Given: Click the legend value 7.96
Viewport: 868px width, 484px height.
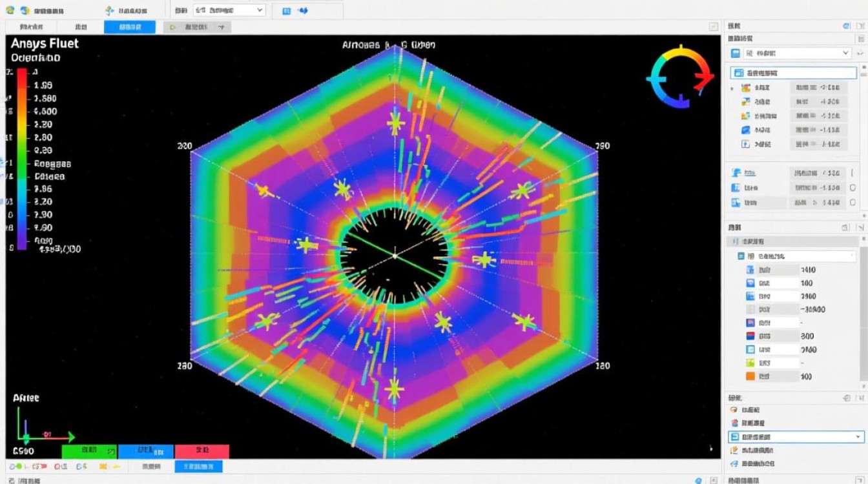Looking at the screenshot, I should [x=43, y=188].
